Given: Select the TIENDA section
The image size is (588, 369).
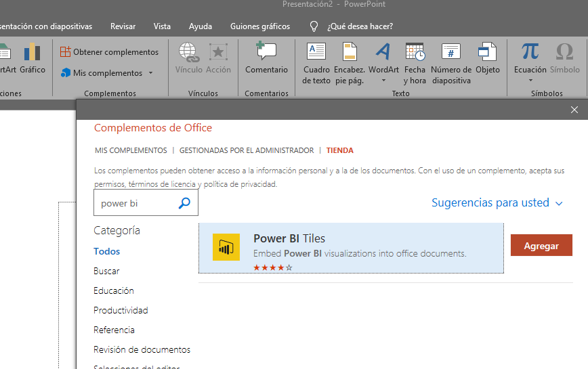Looking at the screenshot, I should click(340, 150).
